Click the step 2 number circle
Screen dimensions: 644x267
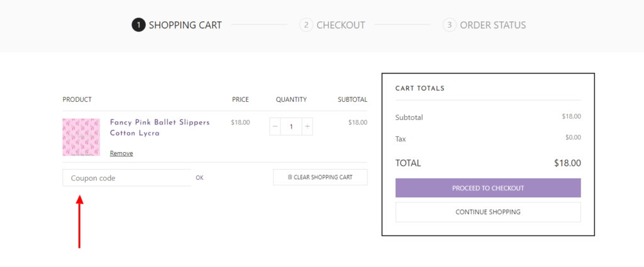pyautogui.click(x=306, y=25)
